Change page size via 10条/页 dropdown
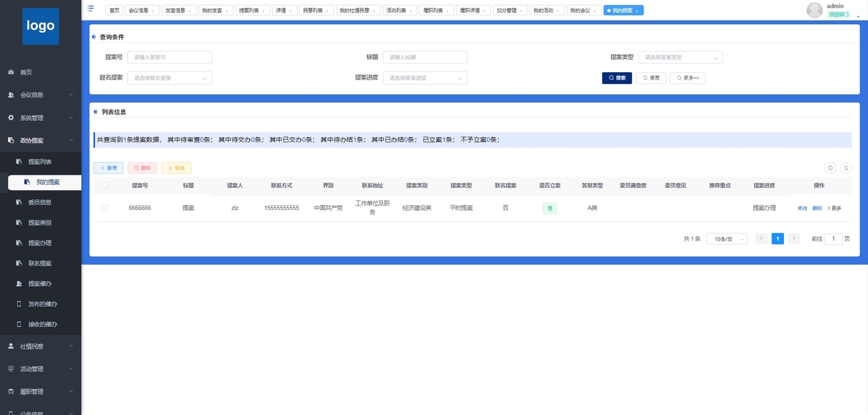Viewport: 868px width, 415px height. (x=727, y=239)
